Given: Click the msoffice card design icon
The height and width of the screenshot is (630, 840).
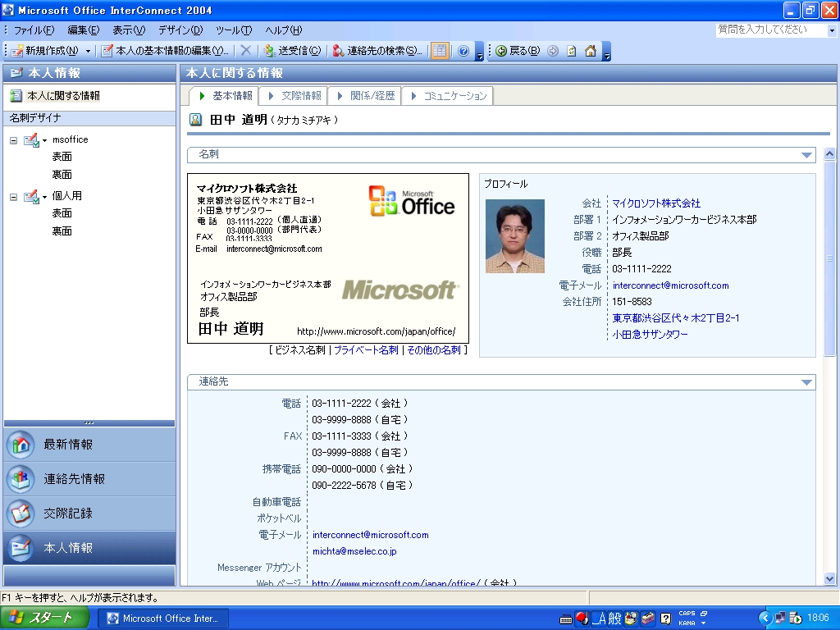Looking at the screenshot, I should coord(31,139).
